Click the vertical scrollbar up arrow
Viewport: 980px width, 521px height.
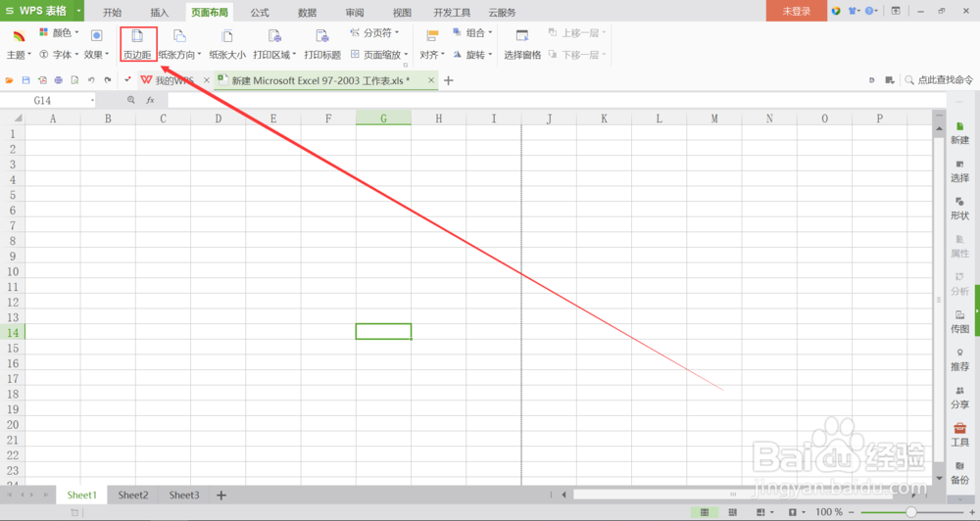(x=939, y=128)
